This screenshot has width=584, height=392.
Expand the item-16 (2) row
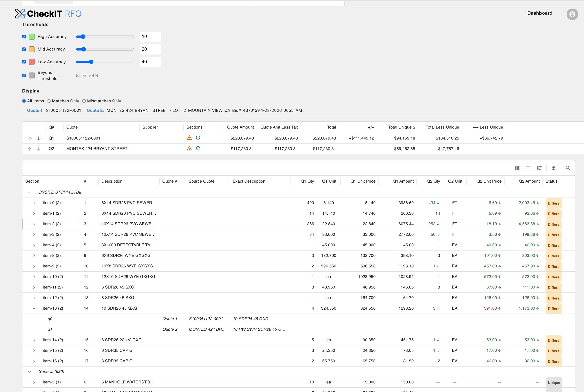[34, 361]
